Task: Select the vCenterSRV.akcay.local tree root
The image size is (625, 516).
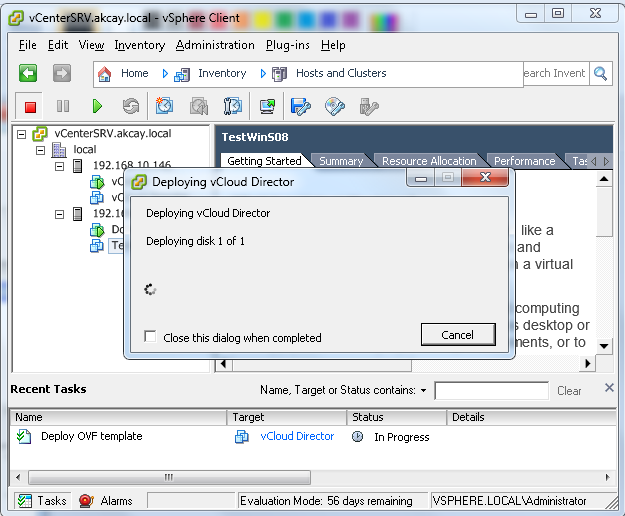Action: [x=113, y=133]
